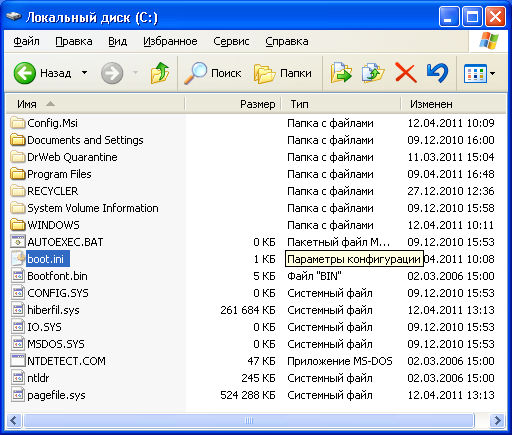Select the ntldr file name
Viewport: 512px width, 435px height.
coord(38,378)
